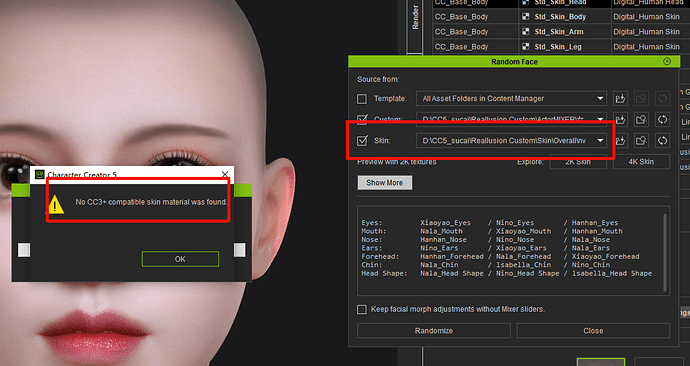Viewport: 690px width, 366px height.
Task: Click Xiaoyao_Eyes in the results list
Action: [x=445, y=223]
